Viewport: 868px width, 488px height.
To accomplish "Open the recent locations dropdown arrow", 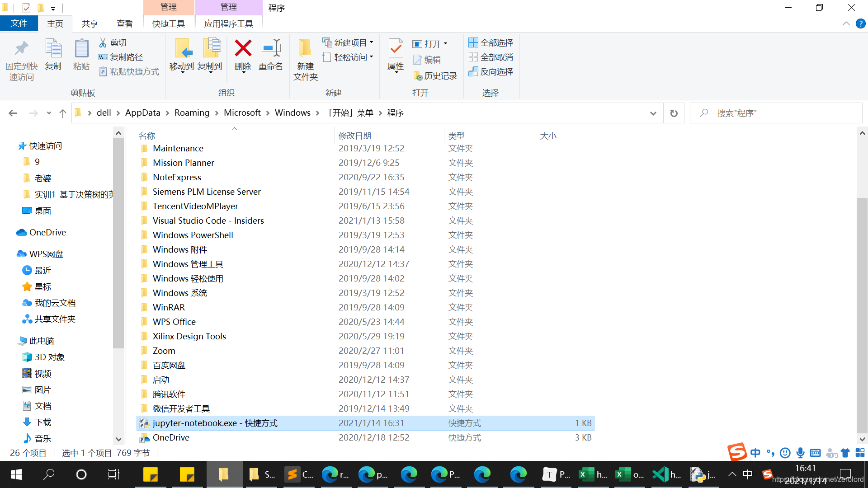I will (x=49, y=113).
